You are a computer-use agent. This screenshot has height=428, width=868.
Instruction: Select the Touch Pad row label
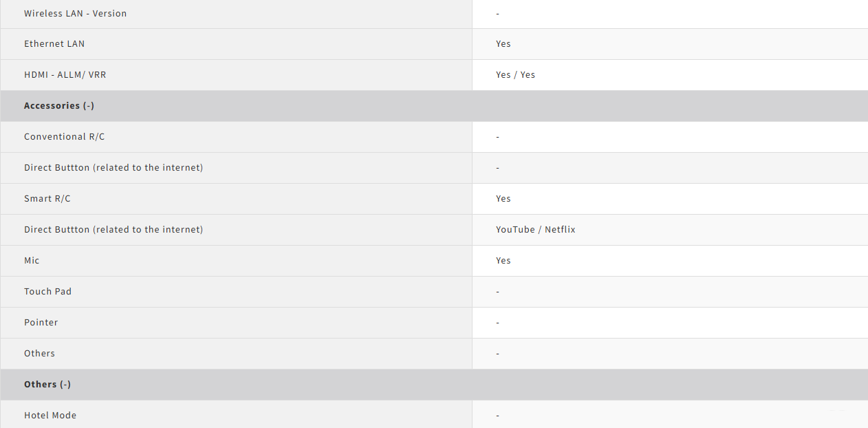coord(47,292)
